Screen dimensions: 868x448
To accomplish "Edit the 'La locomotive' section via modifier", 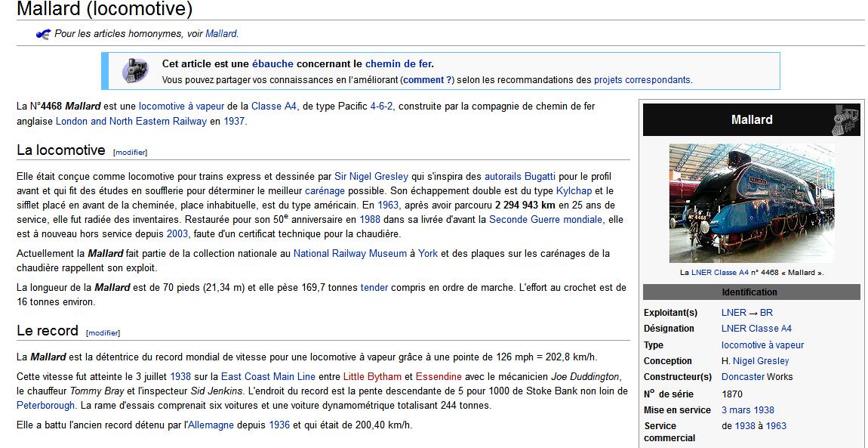I will tap(131, 153).
